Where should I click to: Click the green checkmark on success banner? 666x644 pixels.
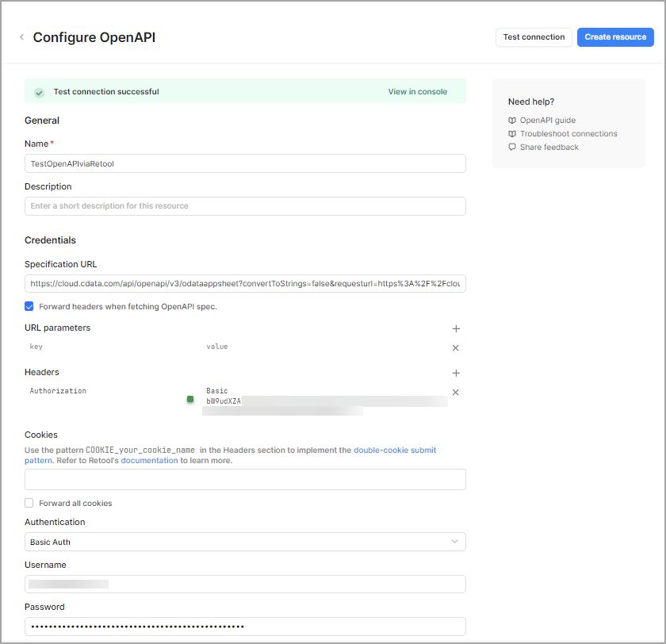(38, 92)
